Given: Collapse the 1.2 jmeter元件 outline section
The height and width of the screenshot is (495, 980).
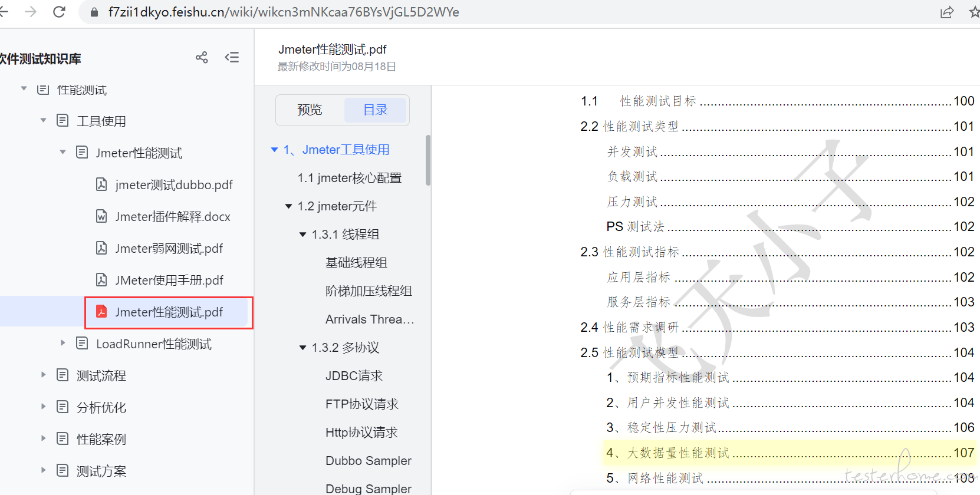Looking at the screenshot, I should [x=288, y=206].
